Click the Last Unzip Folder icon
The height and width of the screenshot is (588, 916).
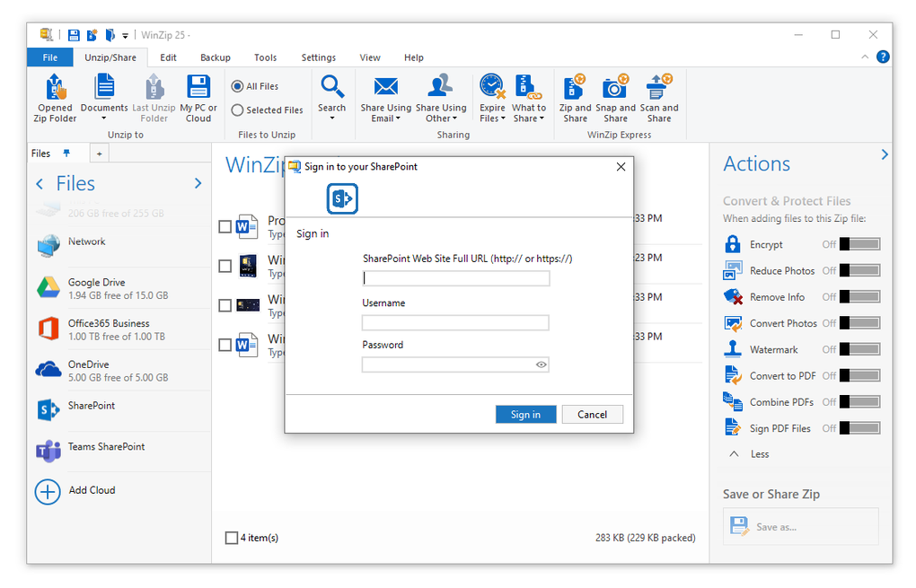(154, 87)
